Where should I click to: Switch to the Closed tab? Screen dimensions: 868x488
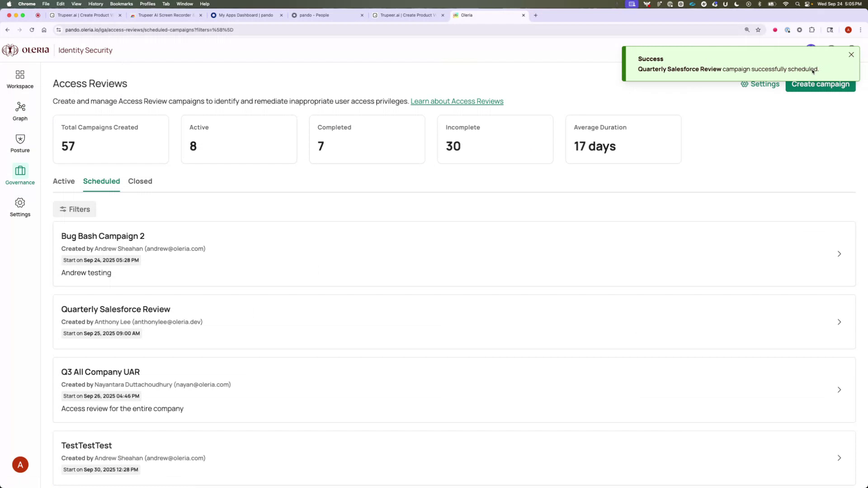tap(140, 181)
